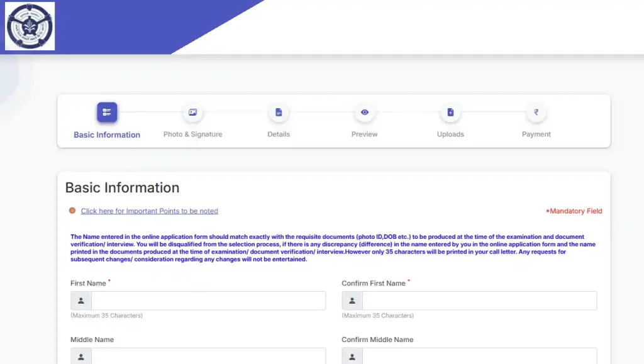644x364 pixels.
Task: Click '(Maximum 35 Characters)' under First Name
Action: click(106, 316)
